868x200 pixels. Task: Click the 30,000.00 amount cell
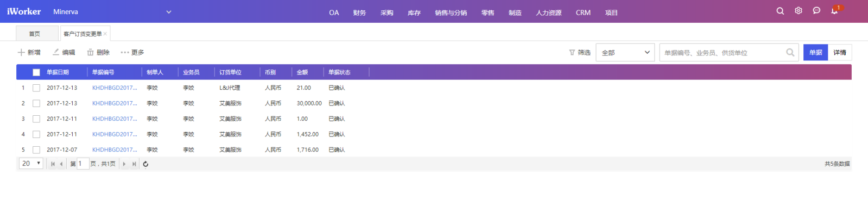[x=309, y=103]
